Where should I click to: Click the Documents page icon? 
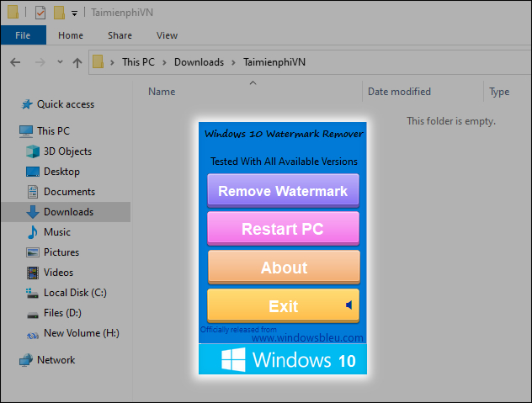click(33, 192)
